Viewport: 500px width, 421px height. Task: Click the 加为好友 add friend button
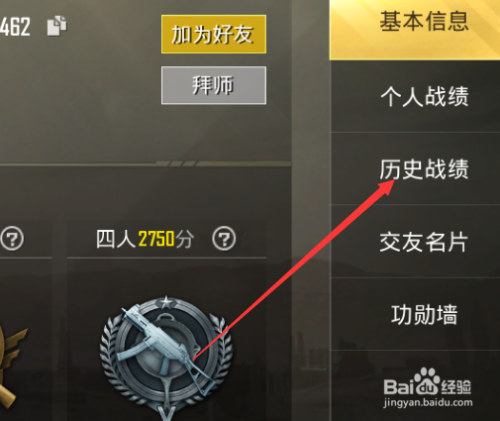tap(213, 34)
